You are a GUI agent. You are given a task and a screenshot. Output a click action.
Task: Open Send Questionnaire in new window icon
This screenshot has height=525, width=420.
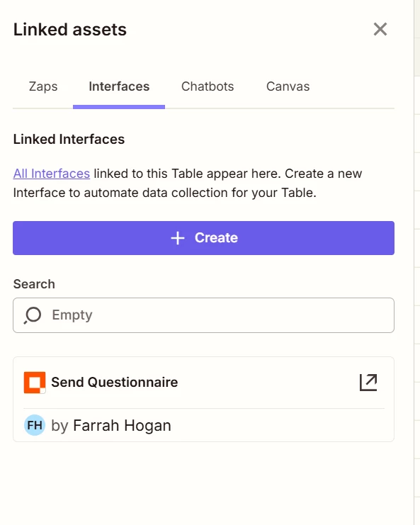(x=368, y=383)
